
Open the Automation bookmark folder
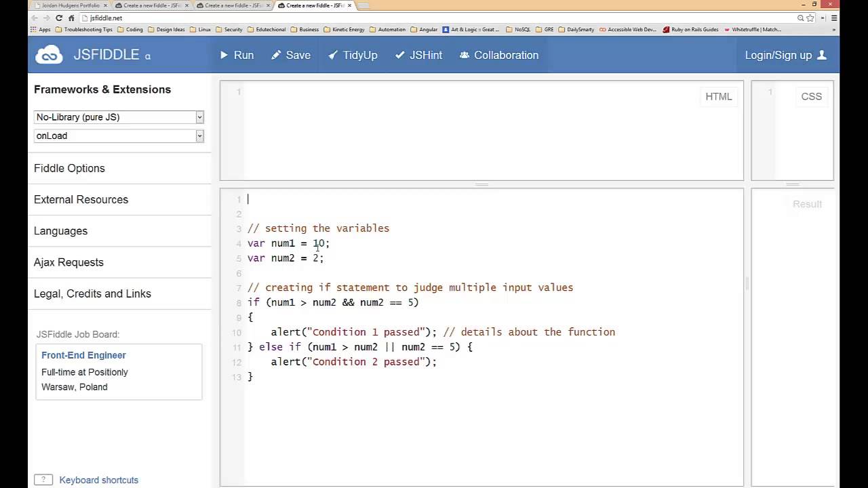click(387, 30)
